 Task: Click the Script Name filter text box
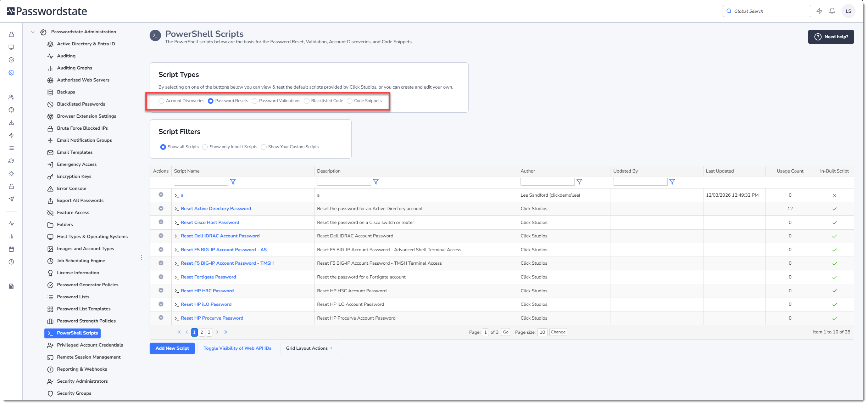pos(201,182)
